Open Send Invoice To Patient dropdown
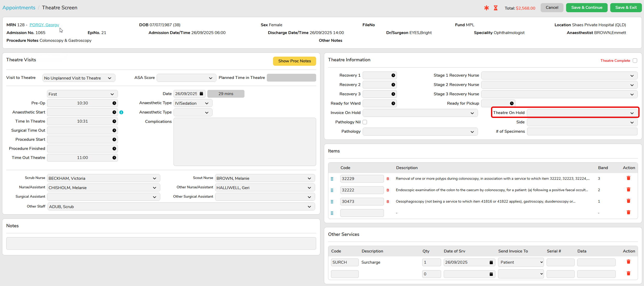 pos(521,262)
